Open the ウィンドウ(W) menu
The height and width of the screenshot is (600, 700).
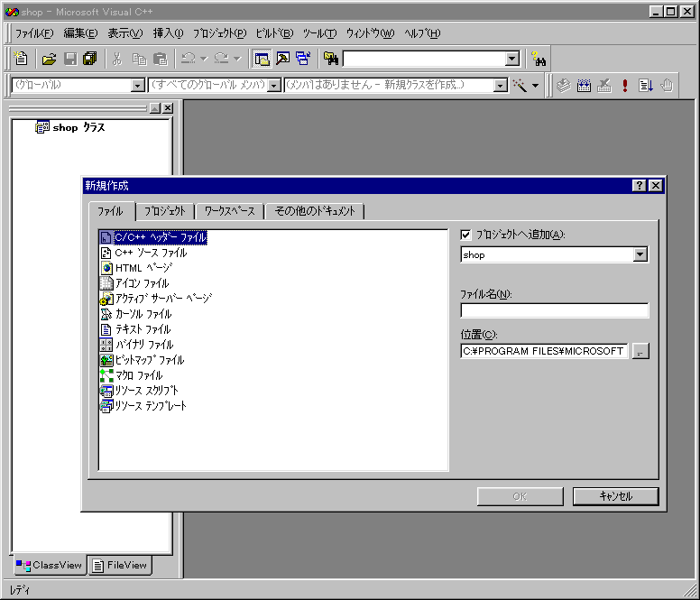[370, 33]
